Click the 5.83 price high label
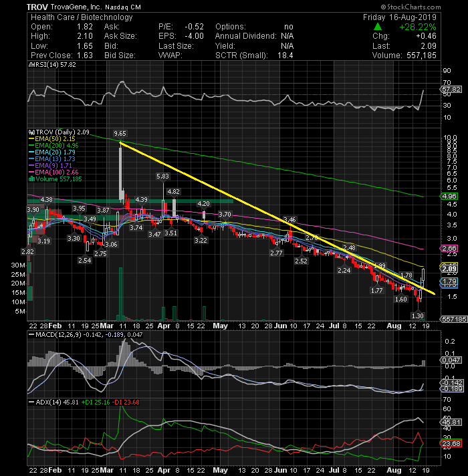The height and width of the screenshot is (476, 468). [162, 176]
